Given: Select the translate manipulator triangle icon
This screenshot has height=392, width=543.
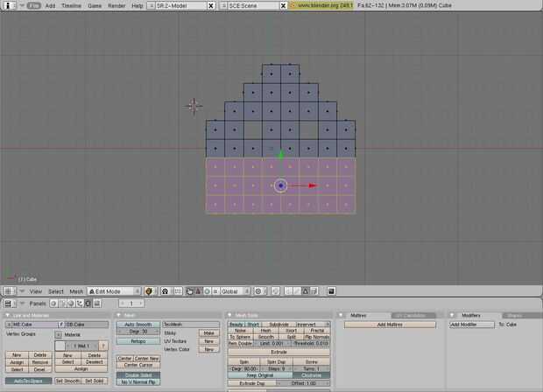Looking at the screenshot, I should (198, 291).
